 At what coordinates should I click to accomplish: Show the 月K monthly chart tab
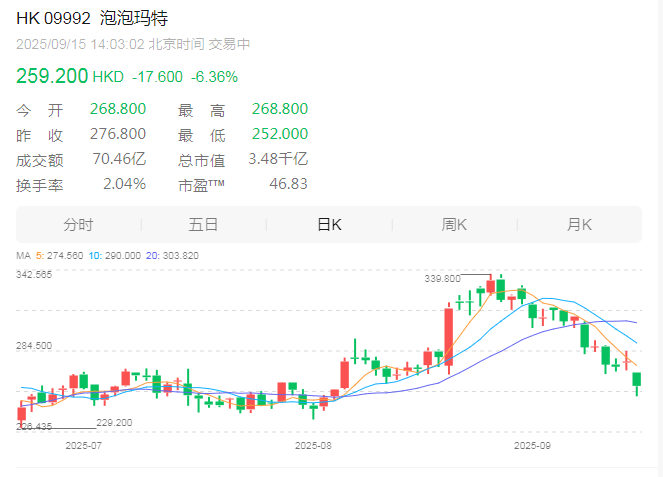pos(579,225)
